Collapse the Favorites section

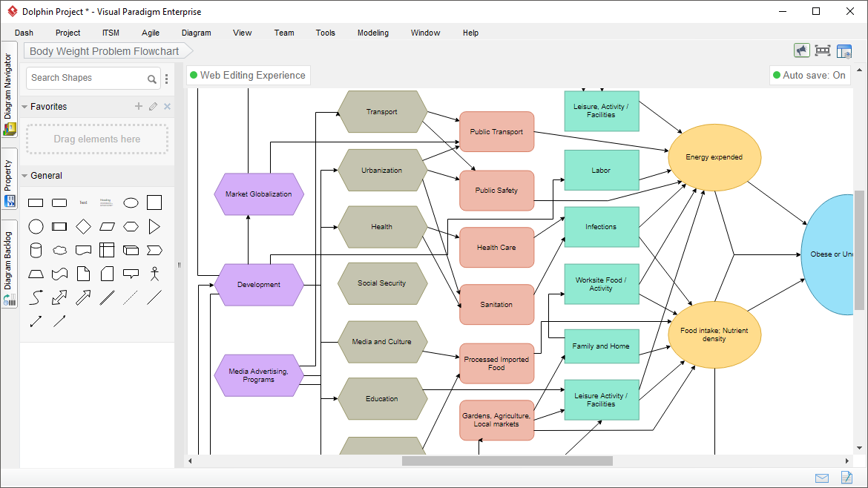pos(24,107)
